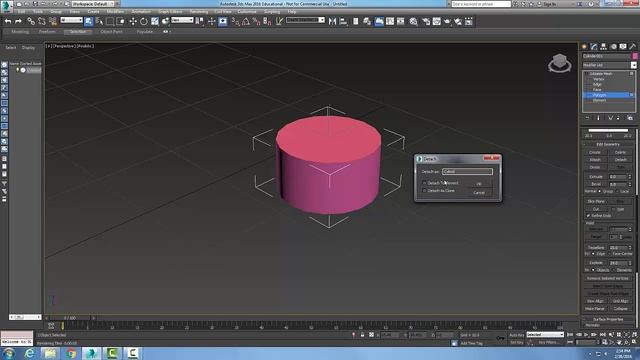
Task: Switch to the Object Paint ribbon tab
Action: [111, 31]
